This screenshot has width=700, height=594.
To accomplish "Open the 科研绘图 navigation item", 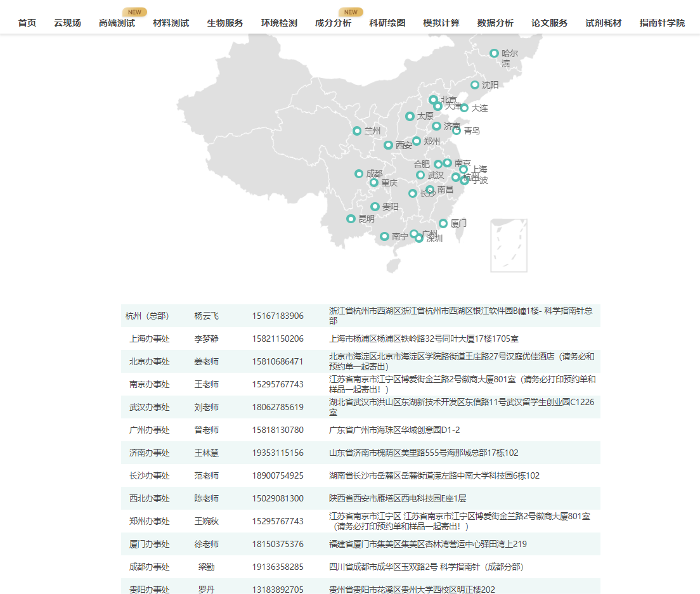I will coord(386,22).
